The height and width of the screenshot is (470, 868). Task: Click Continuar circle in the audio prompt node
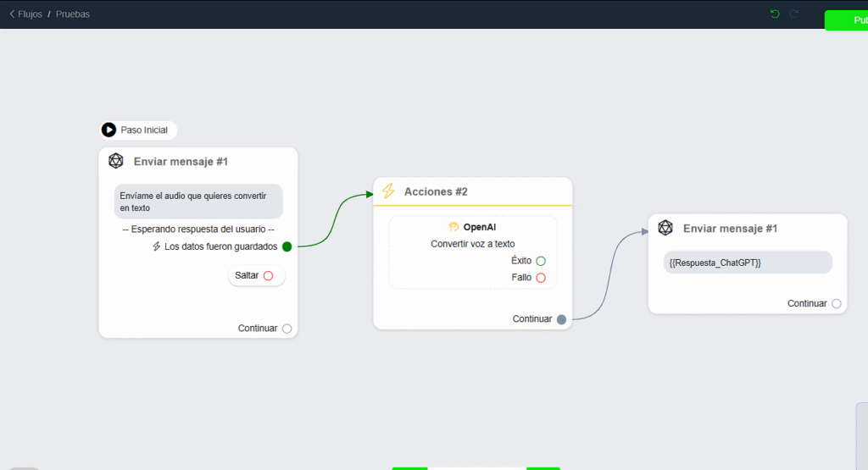click(287, 329)
